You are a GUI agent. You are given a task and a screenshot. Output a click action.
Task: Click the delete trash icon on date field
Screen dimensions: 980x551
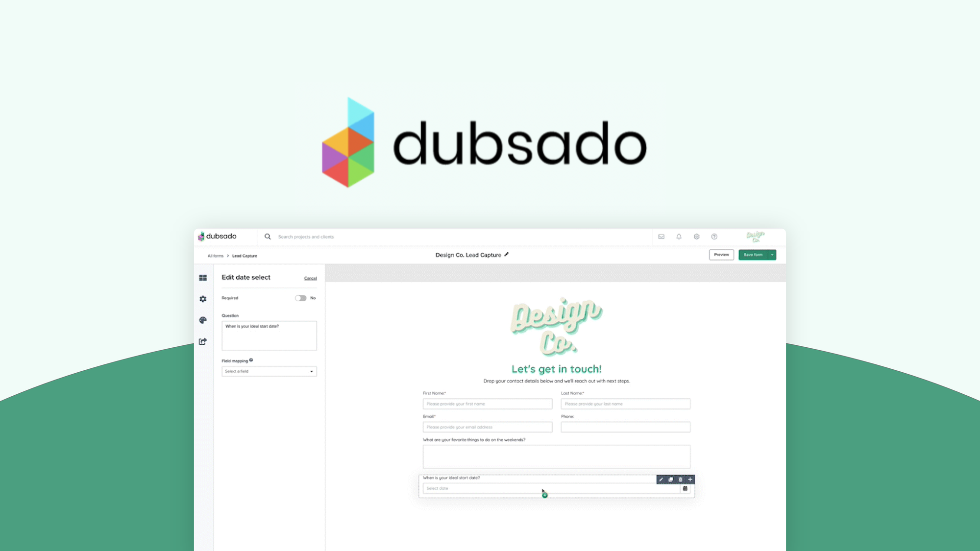680,479
